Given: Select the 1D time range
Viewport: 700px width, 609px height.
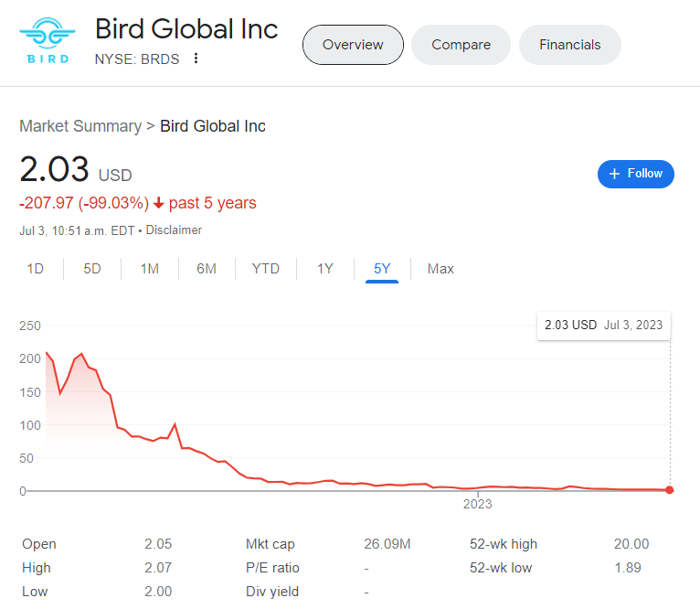Looking at the screenshot, I should pyautogui.click(x=35, y=269).
